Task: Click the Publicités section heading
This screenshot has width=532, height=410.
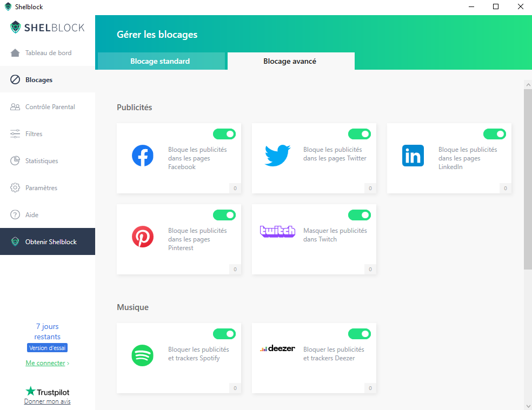Action: click(135, 107)
